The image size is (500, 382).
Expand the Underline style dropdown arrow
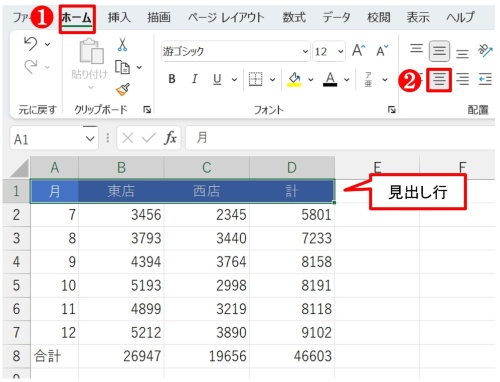point(234,80)
